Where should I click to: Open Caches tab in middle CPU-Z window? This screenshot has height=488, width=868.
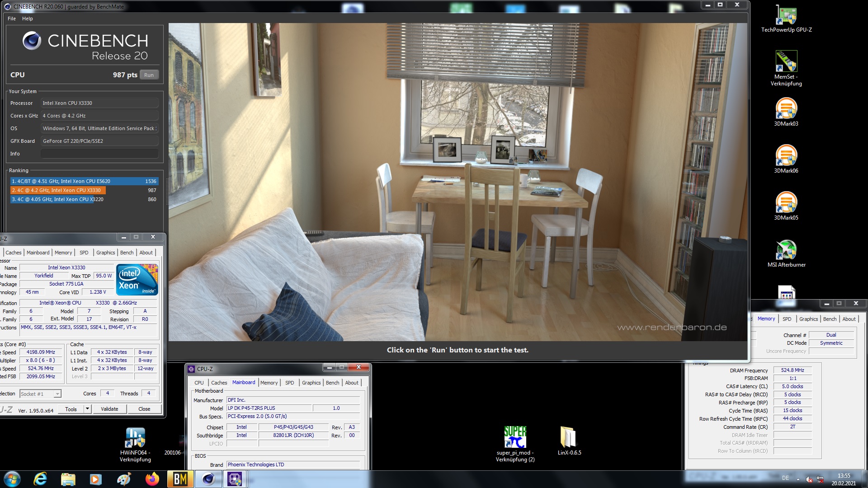(219, 383)
